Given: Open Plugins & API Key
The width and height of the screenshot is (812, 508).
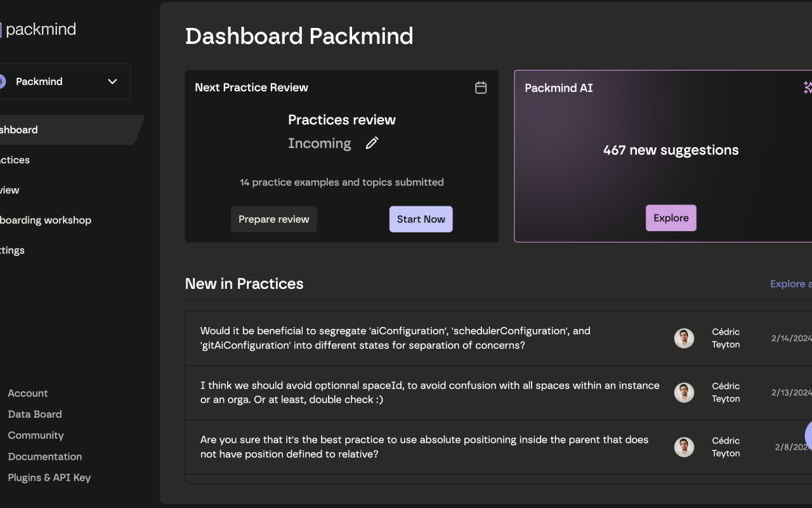Looking at the screenshot, I should [49, 477].
